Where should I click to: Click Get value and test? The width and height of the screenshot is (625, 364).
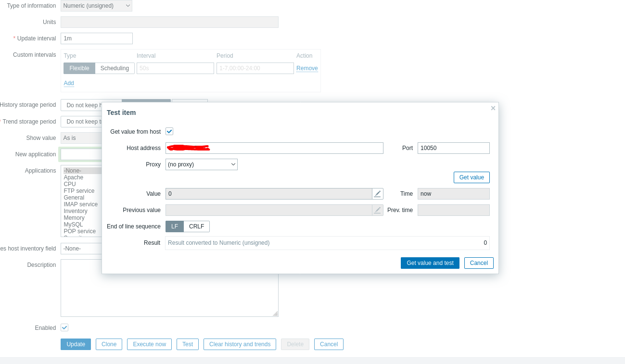430,263
